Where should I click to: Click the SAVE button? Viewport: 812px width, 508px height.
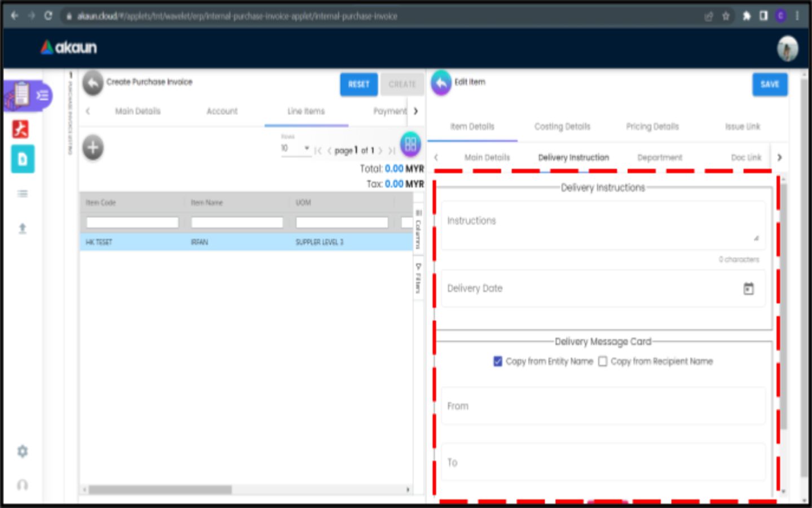point(770,84)
